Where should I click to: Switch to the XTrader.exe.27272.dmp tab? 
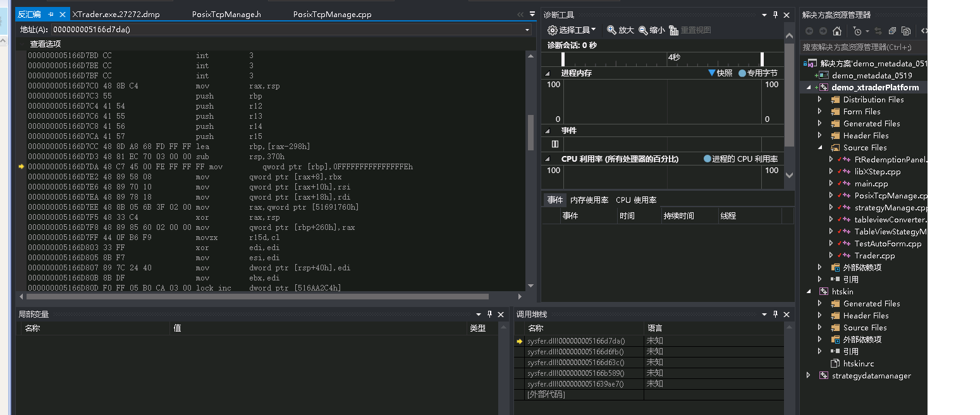pos(115,14)
